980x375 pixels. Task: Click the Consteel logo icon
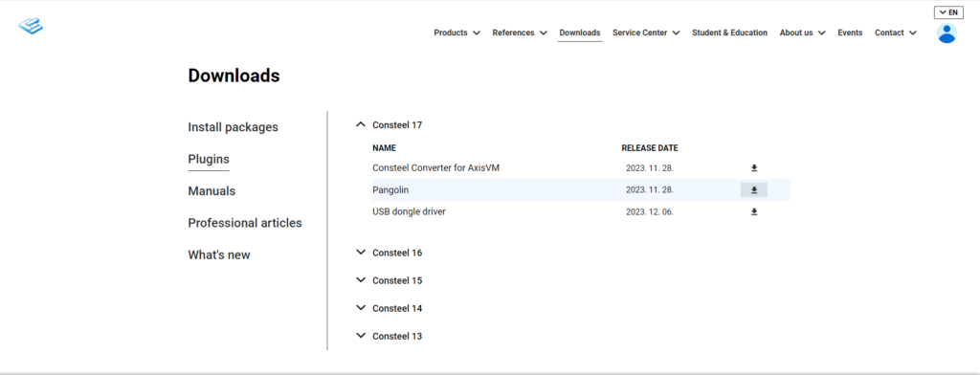tap(30, 26)
